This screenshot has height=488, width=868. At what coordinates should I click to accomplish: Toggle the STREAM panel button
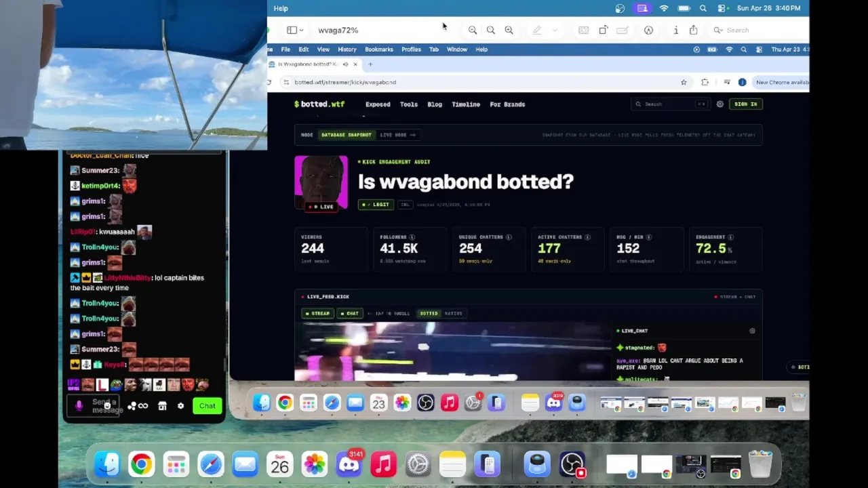[317, 313]
